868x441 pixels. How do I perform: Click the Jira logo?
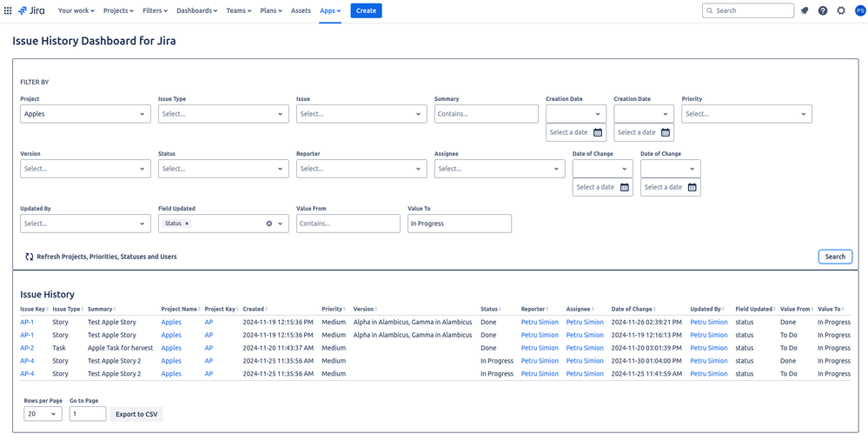(31, 10)
